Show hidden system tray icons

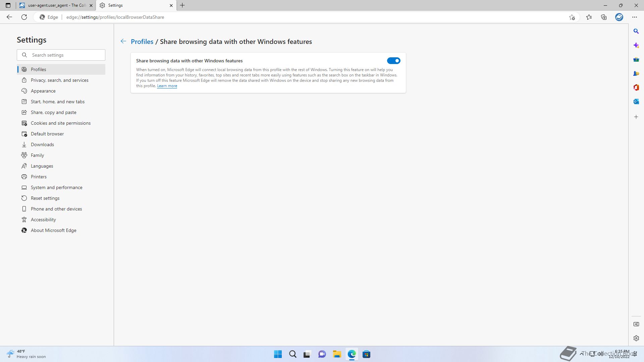[x=581, y=354]
